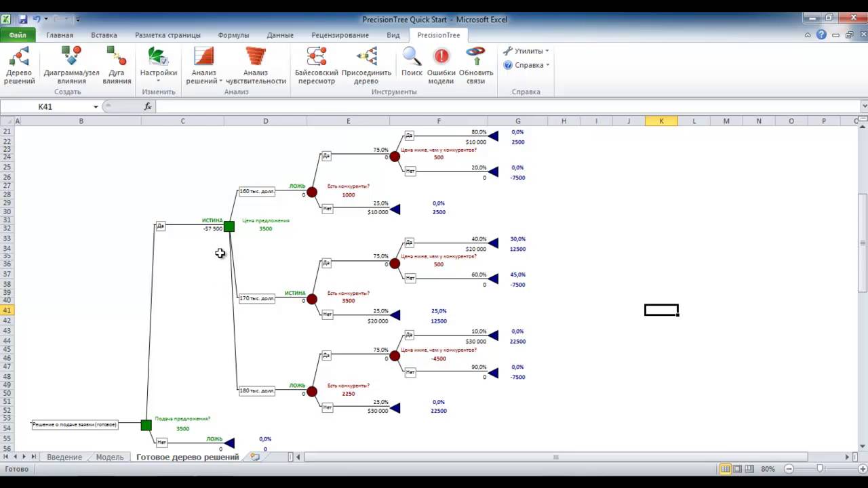The height and width of the screenshot is (488, 868).
Task: Go to the first sheet tab
Action: pos(7,457)
